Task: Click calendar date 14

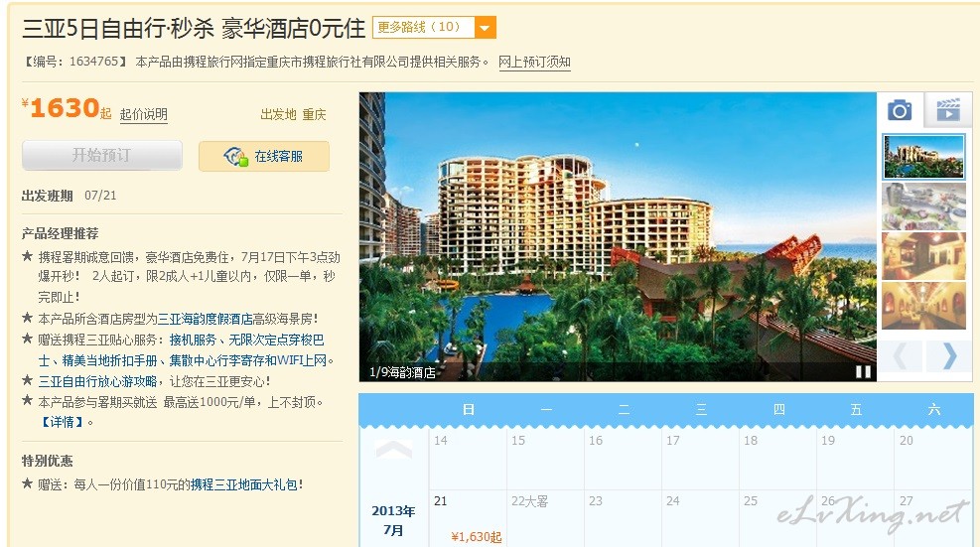Action: pyautogui.click(x=468, y=459)
